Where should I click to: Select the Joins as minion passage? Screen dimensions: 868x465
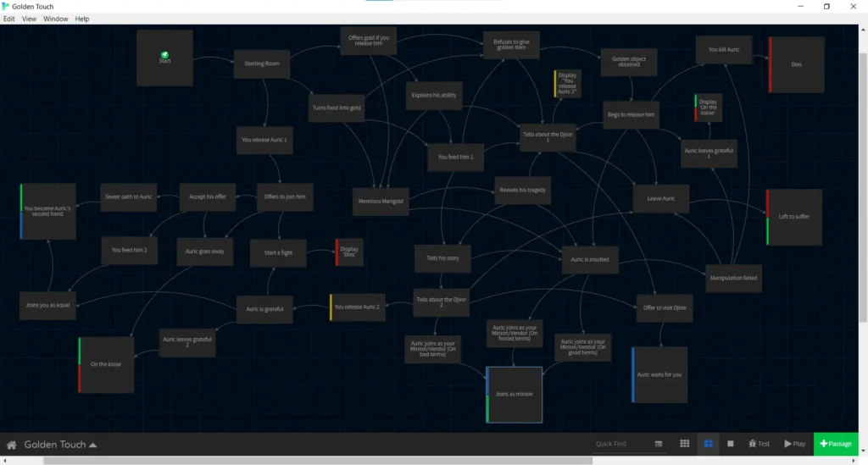pos(514,394)
